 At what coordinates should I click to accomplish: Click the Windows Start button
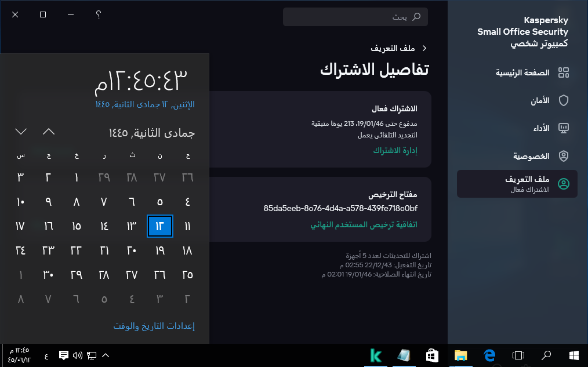click(x=574, y=355)
